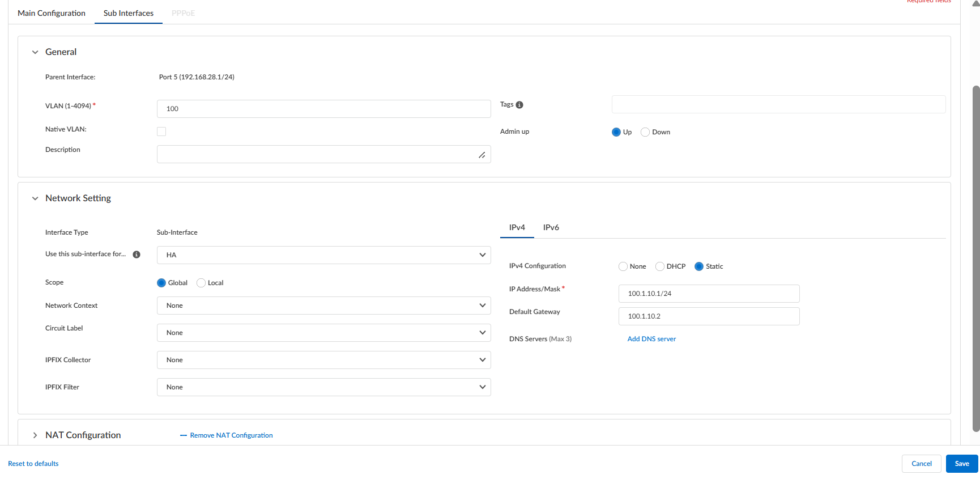Select the Down admin state radio
This screenshot has width=980, height=479.
point(645,132)
